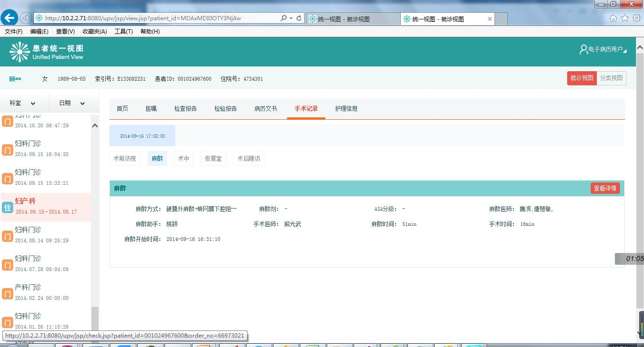This screenshot has height=347, width=644.
Task: Open the browser home icon
Action: coord(613,18)
